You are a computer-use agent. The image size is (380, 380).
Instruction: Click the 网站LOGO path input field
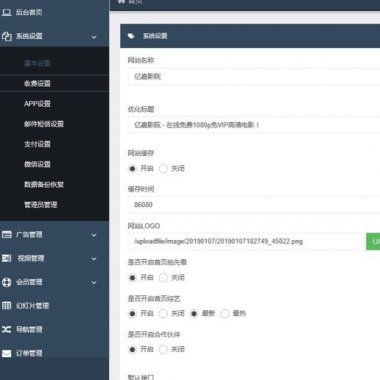pos(247,241)
